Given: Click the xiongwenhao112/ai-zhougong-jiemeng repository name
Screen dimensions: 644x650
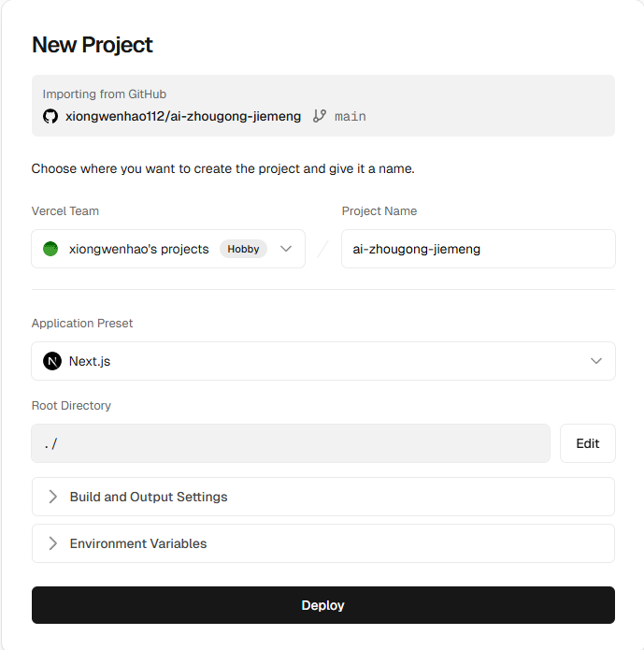Looking at the screenshot, I should 183,116.
